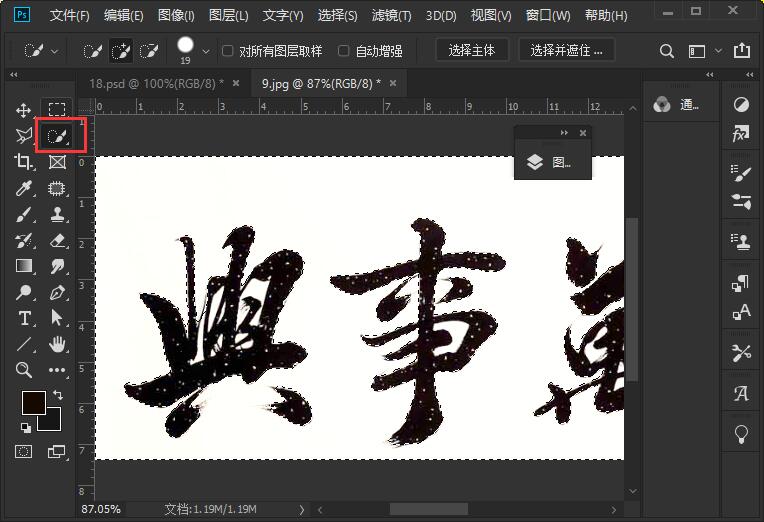
Task: Click the 选择主体 button
Action: (472, 50)
